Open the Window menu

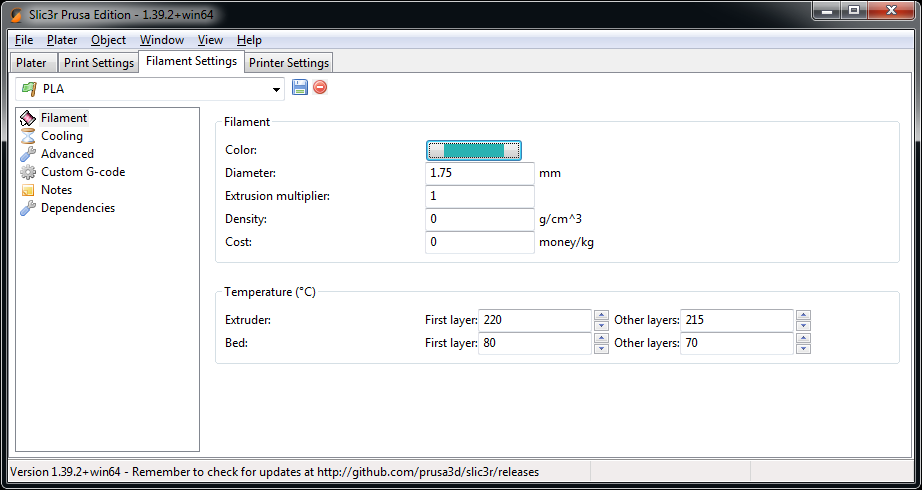[x=162, y=40]
